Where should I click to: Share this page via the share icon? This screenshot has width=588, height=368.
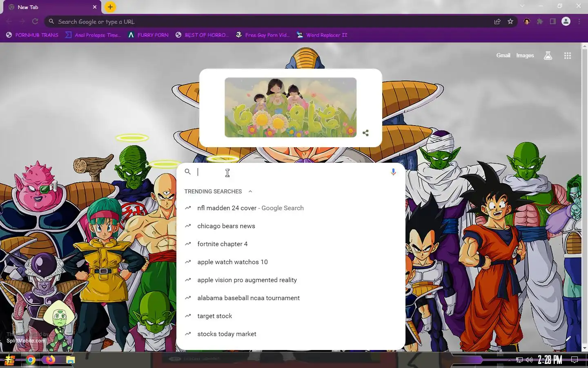pyautogui.click(x=497, y=22)
